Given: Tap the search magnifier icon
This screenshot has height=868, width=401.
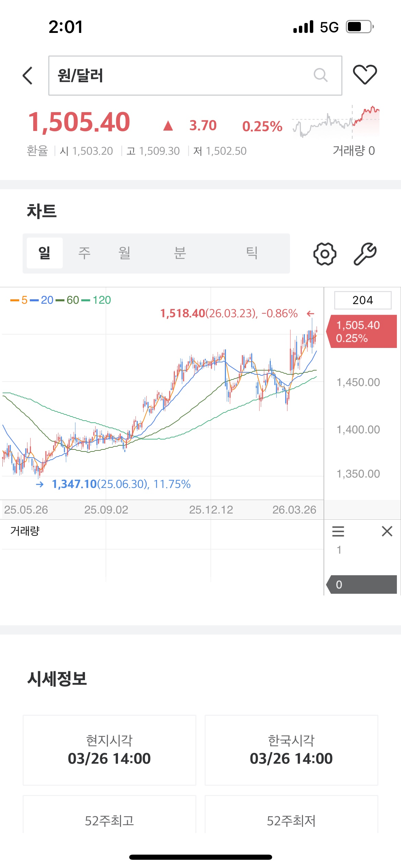Looking at the screenshot, I should pos(320,75).
